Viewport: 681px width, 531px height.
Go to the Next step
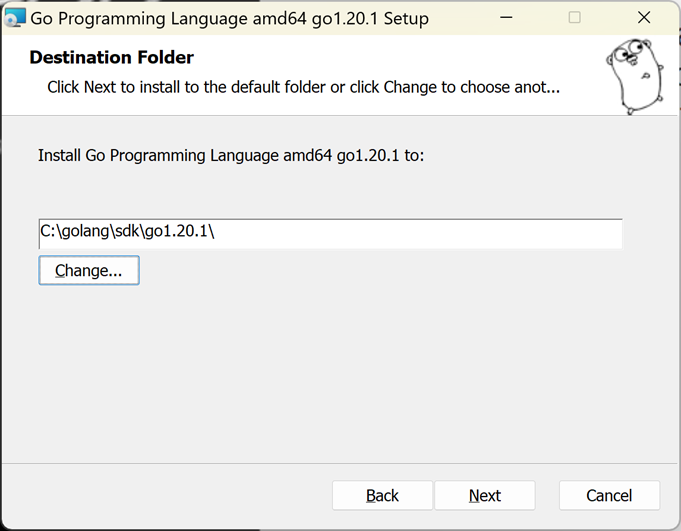[485, 495]
